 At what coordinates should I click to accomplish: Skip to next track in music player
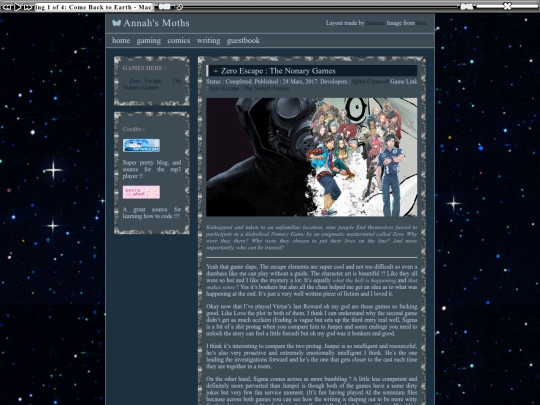click(x=28, y=7)
